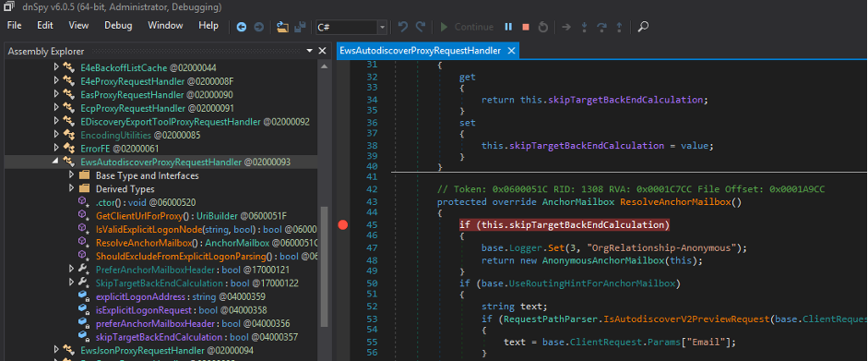Expand the Derived Types folder
868x361 pixels.
click(x=71, y=188)
